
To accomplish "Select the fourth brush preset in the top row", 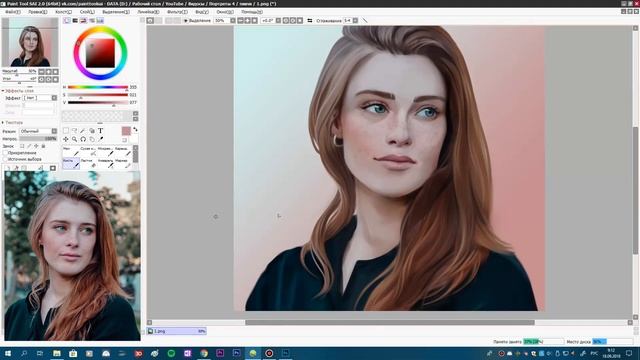I will tap(123, 151).
